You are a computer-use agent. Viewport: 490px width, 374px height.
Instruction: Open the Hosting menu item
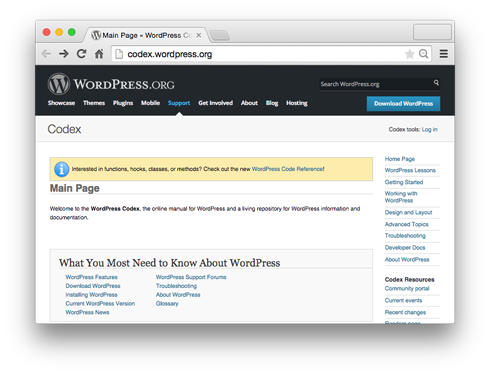pyautogui.click(x=297, y=103)
